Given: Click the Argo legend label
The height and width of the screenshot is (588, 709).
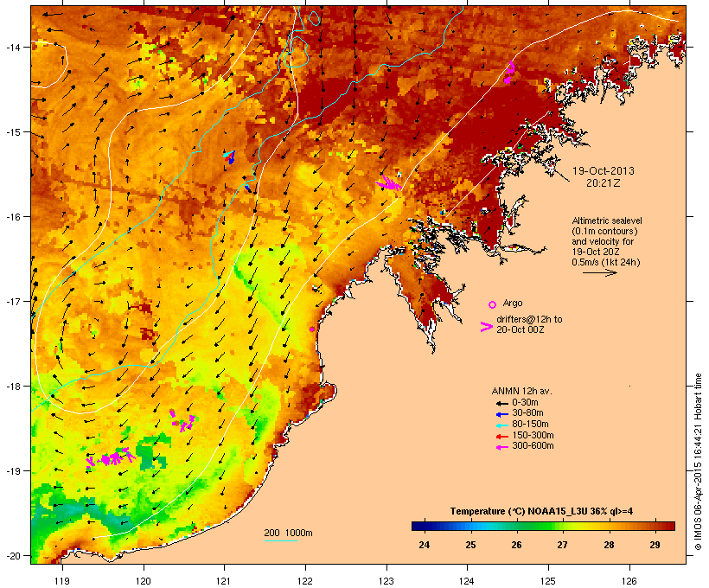Looking at the screenshot, I should click(513, 303).
